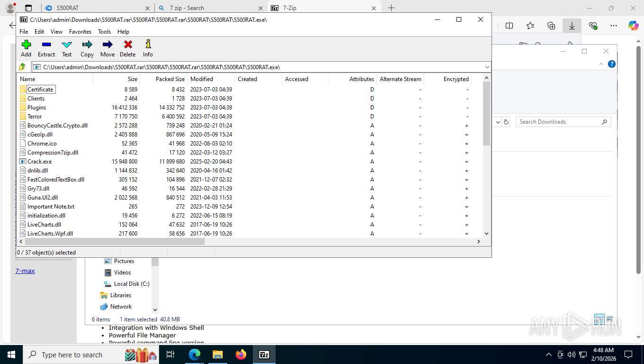Sort list by Name column header
644x364 pixels.
click(x=54, y=79)
